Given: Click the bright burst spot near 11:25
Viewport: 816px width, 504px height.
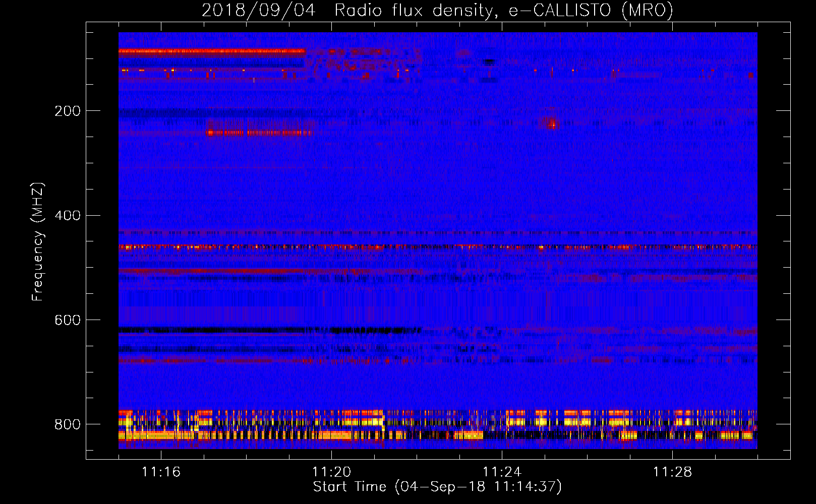Looking at the screenshot, I should tap(551, 122).
